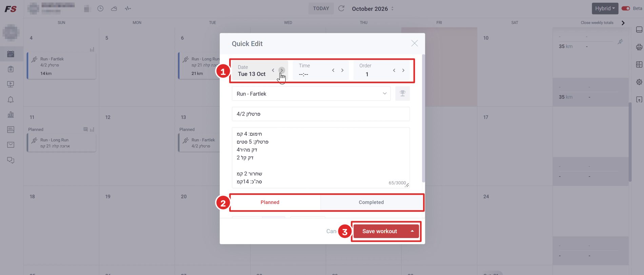Increase Order with right arrow

pos(403,70)
